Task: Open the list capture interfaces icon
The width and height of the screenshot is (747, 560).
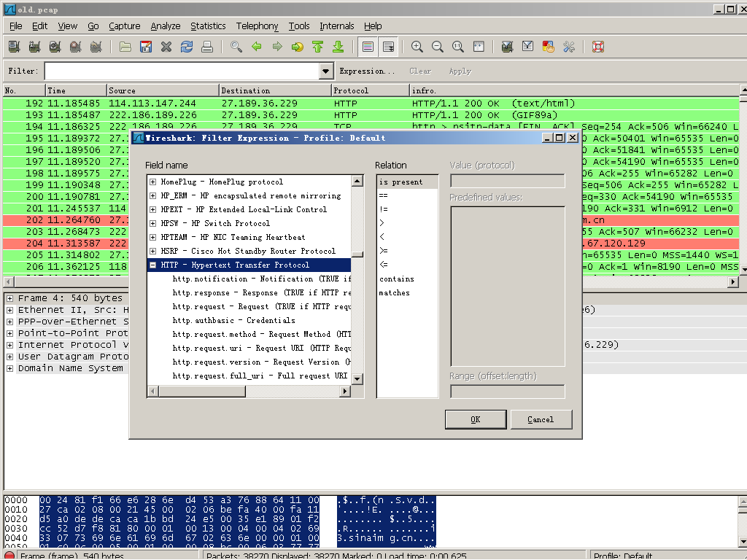Action: coord(15,47)
